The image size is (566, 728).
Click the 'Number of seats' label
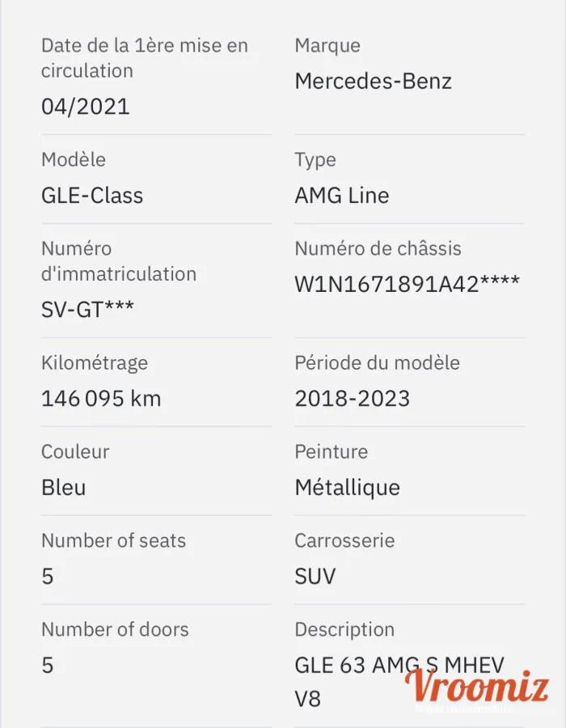113,540
